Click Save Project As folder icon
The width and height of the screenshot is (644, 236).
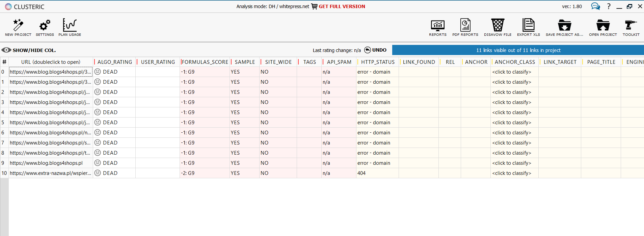pos(564,25)
